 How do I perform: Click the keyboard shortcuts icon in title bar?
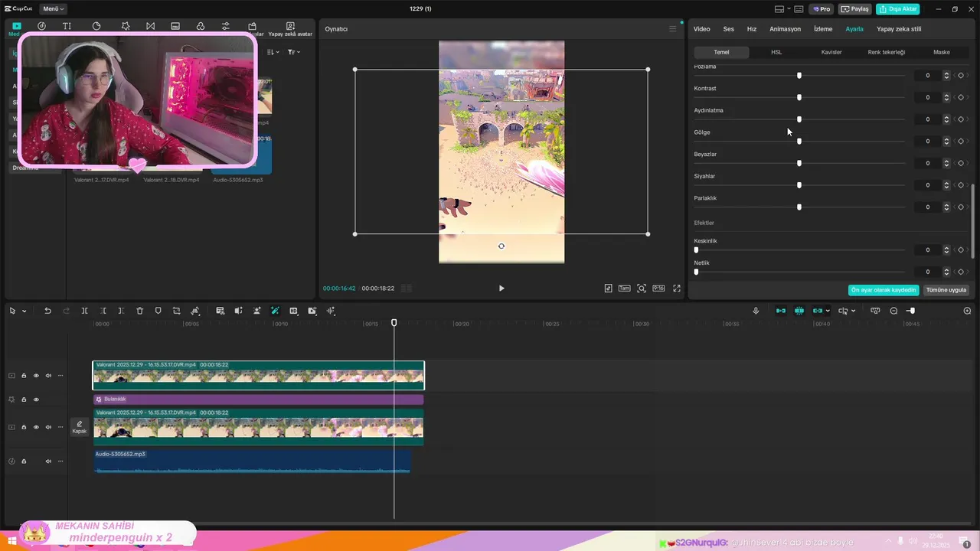pos(799,9)
